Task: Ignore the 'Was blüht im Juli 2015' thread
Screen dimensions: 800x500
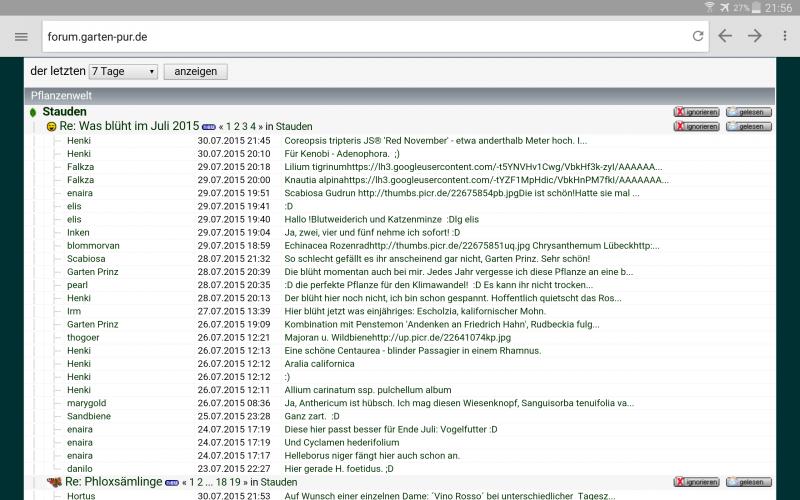Action: click(x=696, y=127)
